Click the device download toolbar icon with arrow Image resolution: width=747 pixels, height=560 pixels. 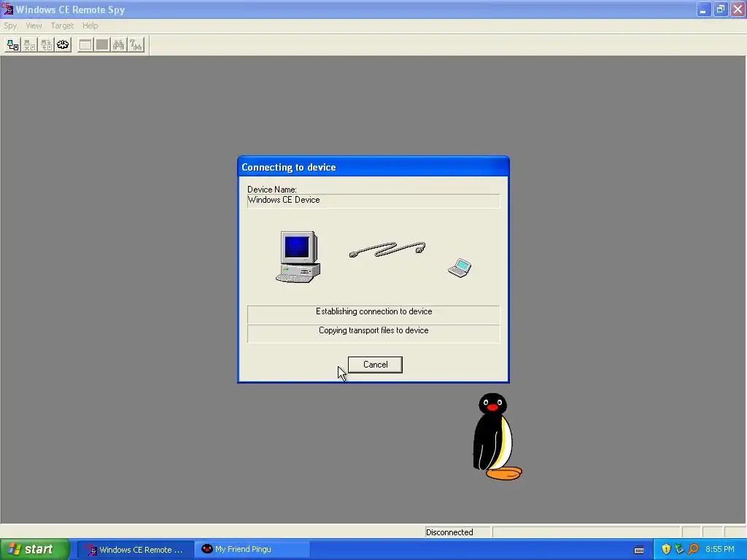46,44
